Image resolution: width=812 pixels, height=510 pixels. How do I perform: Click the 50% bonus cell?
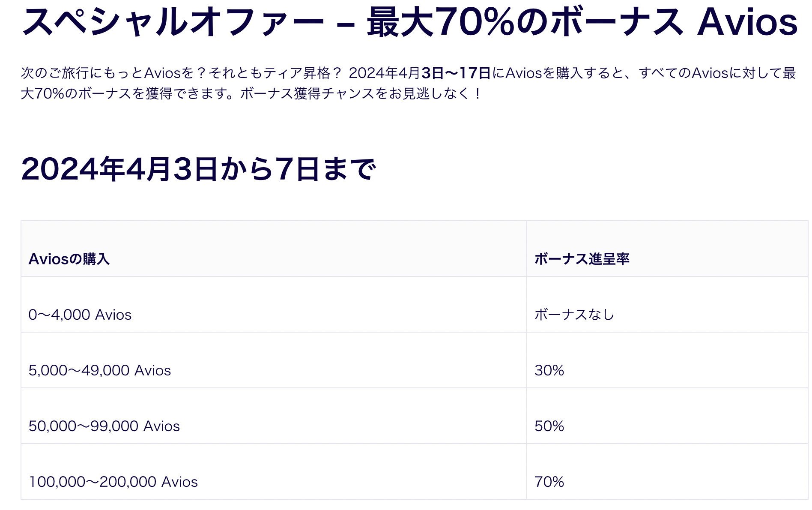click(x=667, y=416)
